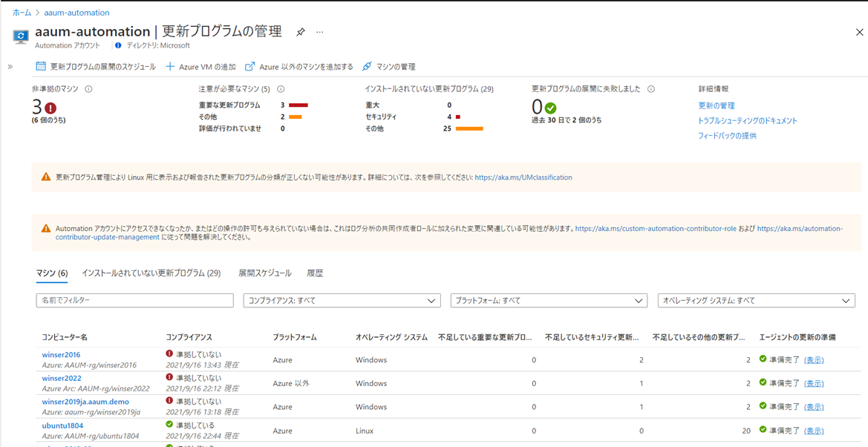Open the コンプライアンス filter dropdown

342,301
